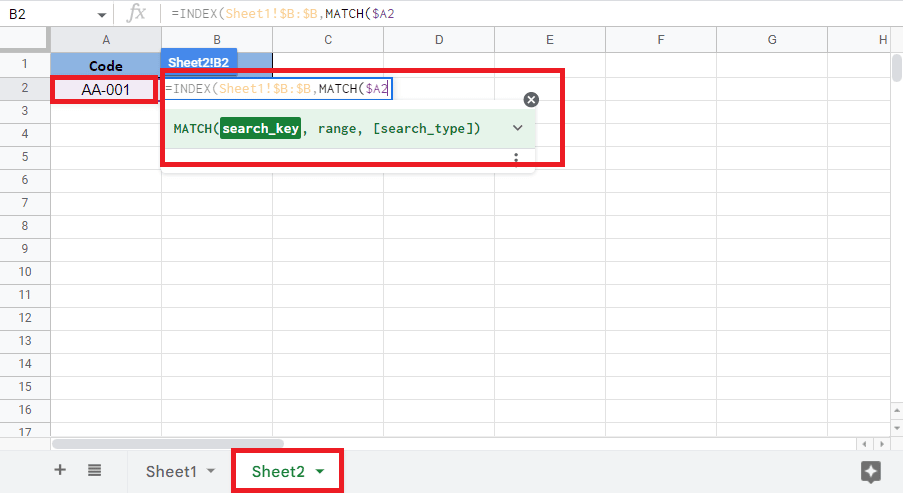Select the Sheet2 tab
903x493 pixels.
point(277,471)
